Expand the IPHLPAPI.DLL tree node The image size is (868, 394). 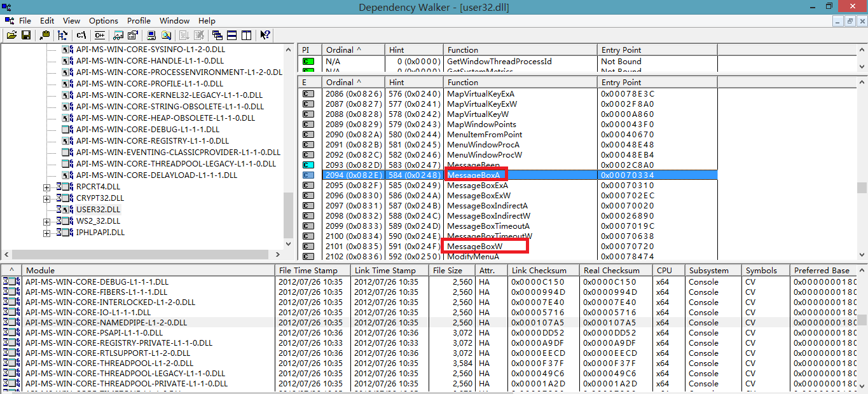pos(46,233)
